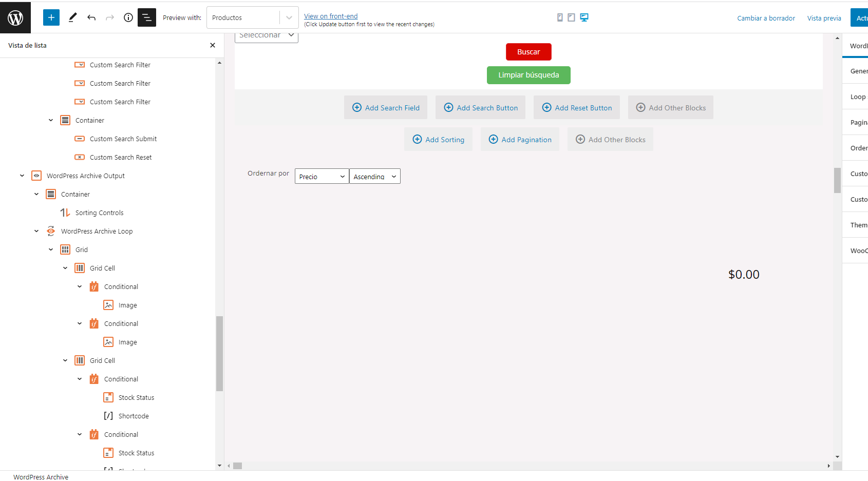Click the Undo arrow
The height and width of the screenshot is (481, 868).
[x=91, y=17]
